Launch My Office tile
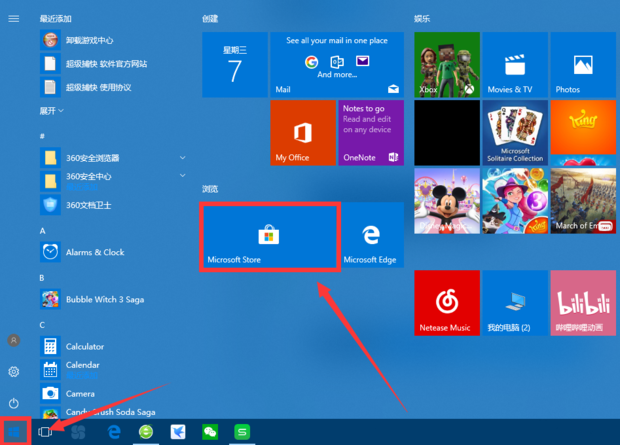The width and height of the screenshot is (620, 445). 303,133
